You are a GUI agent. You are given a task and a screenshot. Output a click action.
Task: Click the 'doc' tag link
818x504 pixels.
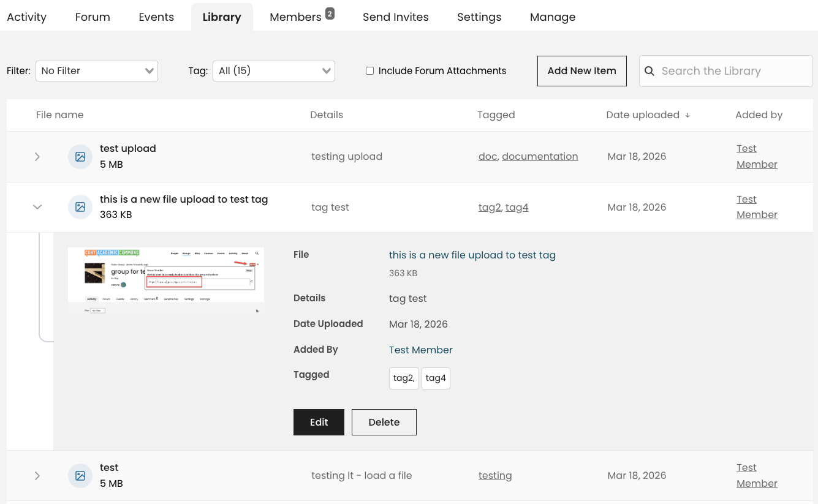[488, 157]
